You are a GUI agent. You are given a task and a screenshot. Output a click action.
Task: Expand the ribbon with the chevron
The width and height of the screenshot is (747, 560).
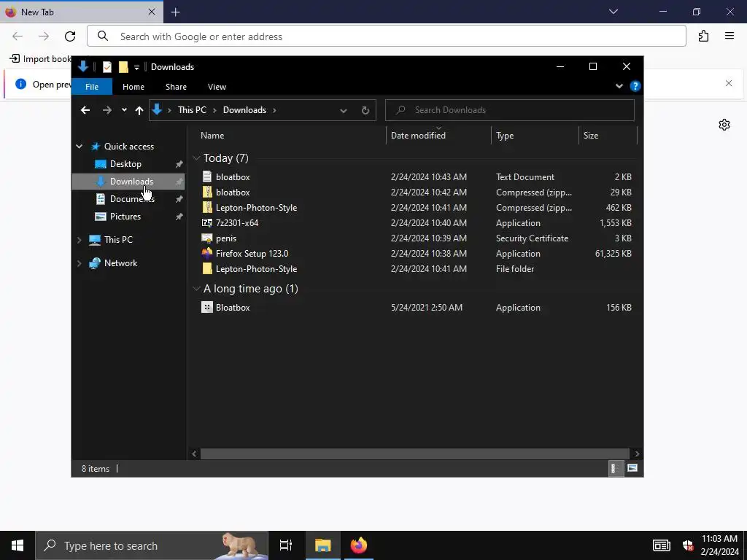point(619,86)
